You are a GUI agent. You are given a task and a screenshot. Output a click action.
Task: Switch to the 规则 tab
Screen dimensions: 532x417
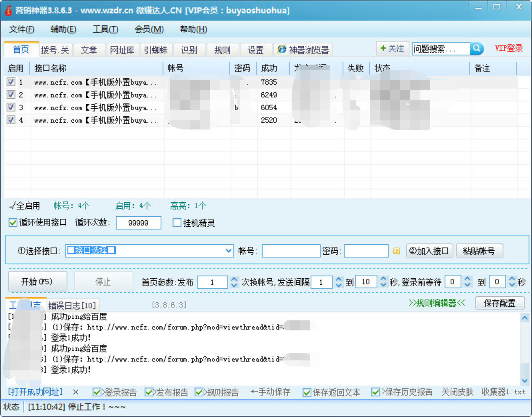(x=222, y=50)
